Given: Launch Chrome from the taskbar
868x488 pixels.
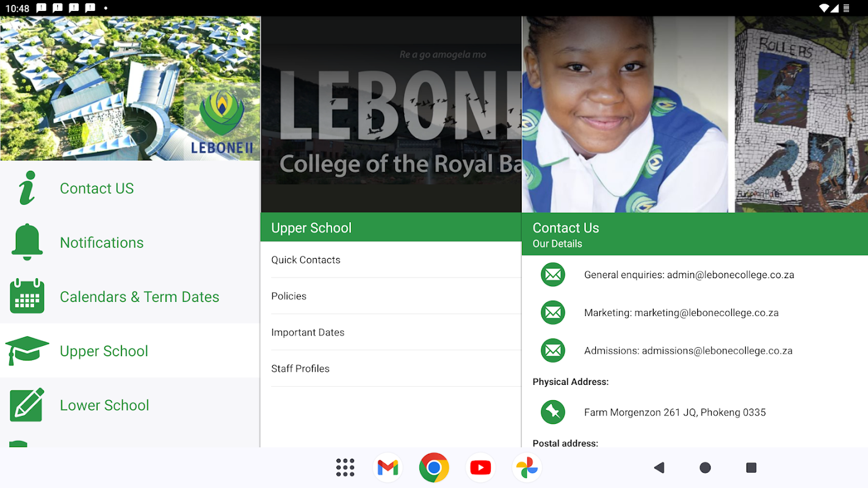Looking at the screenshot, I should [434, 468].
